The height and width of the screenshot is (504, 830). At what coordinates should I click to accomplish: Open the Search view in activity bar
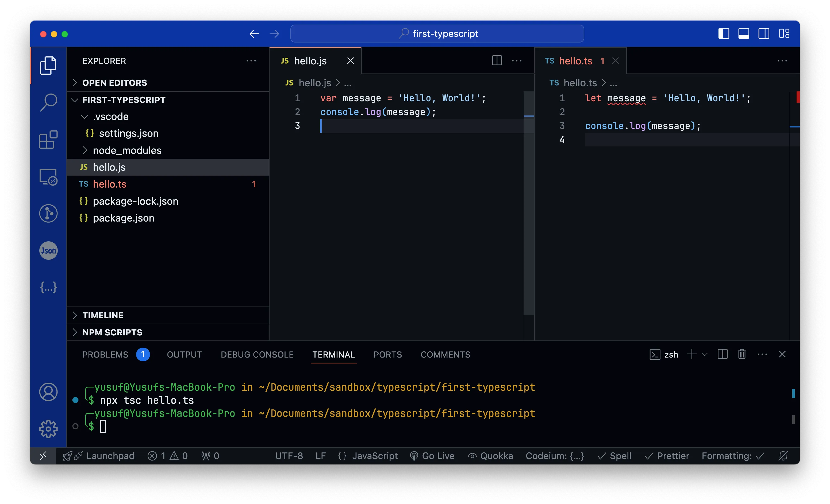click(x=48, y=102)
